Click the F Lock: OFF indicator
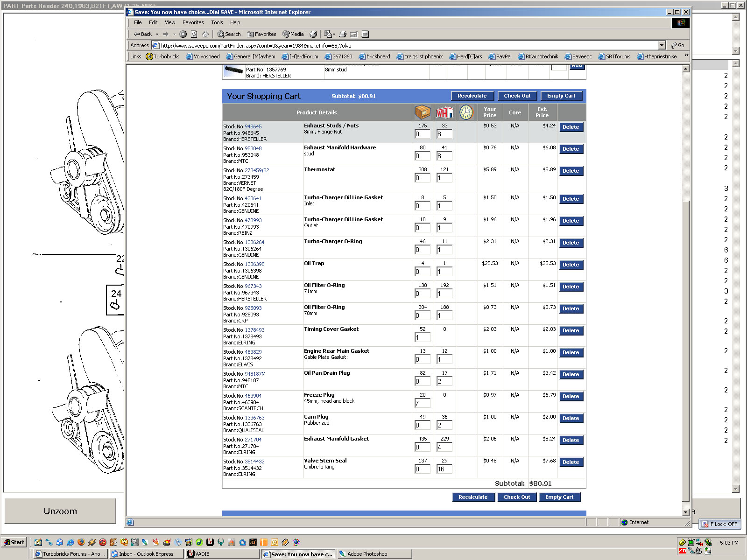 (719, 524)
